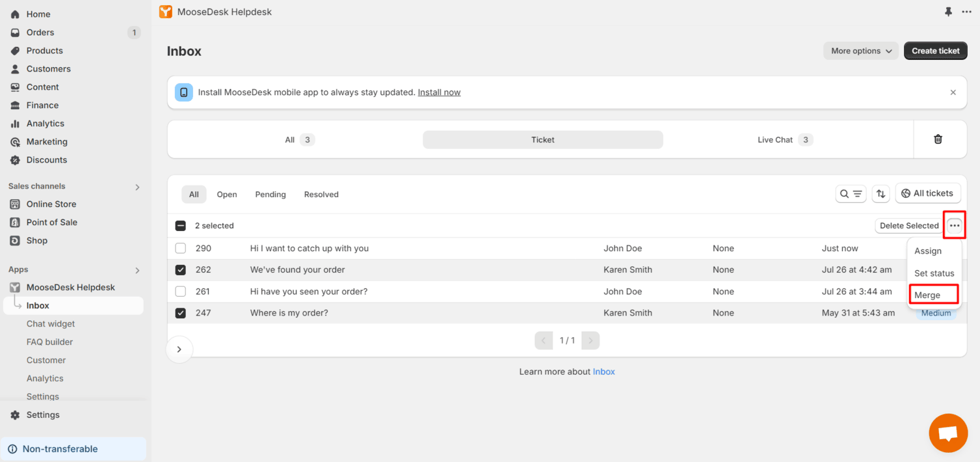The image size is (980, 462).
Task: Open ticket 'We've found your order'
Action: pyautogui.click(x=298, y=270)
